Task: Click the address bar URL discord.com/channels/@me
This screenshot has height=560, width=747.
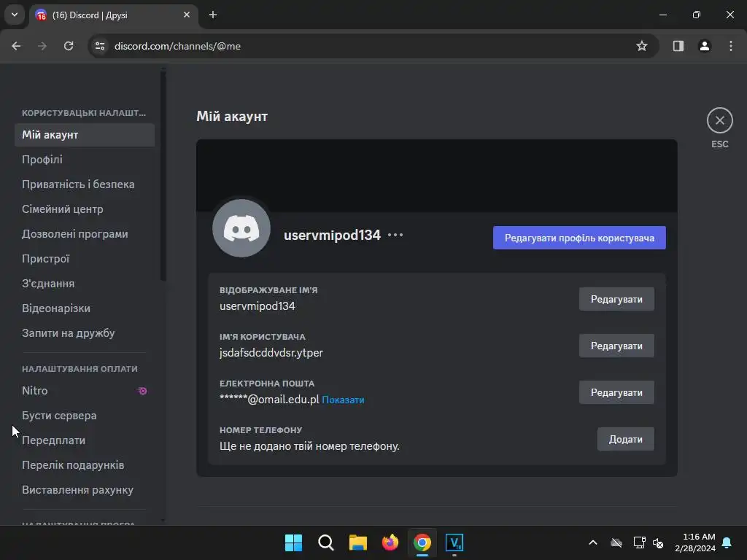Action: pos(177,46)
